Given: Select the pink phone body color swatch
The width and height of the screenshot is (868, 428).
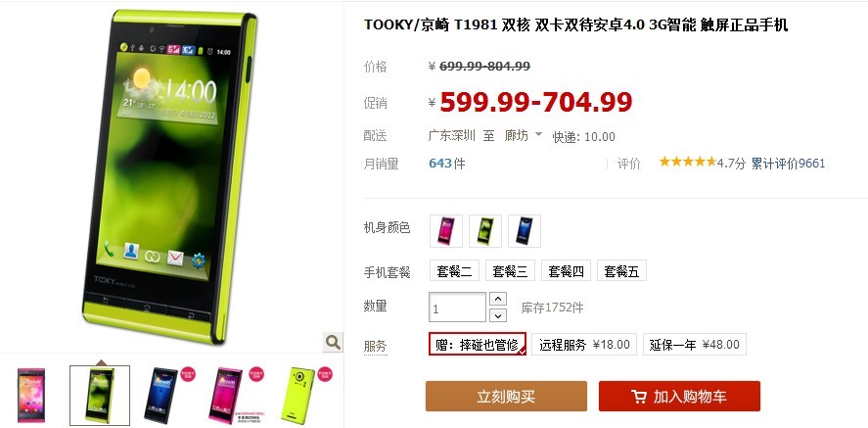Looking at the screenshot, I should point(445,231).
